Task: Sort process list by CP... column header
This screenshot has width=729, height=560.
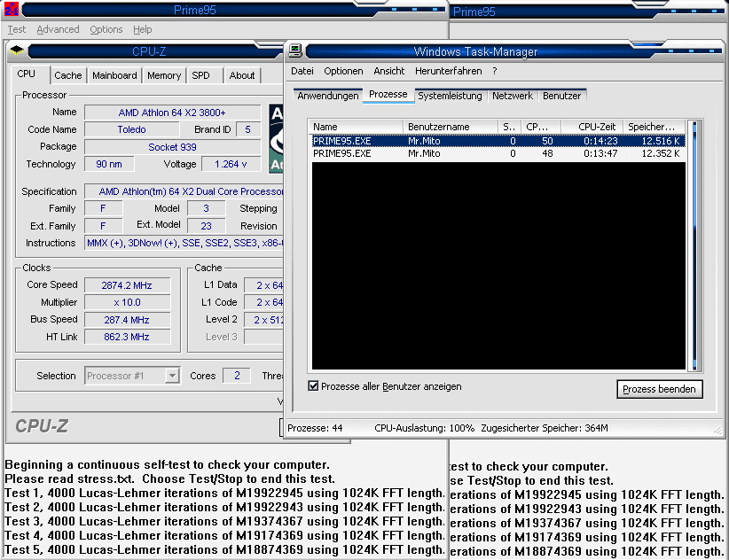Action: coord(541,127)
